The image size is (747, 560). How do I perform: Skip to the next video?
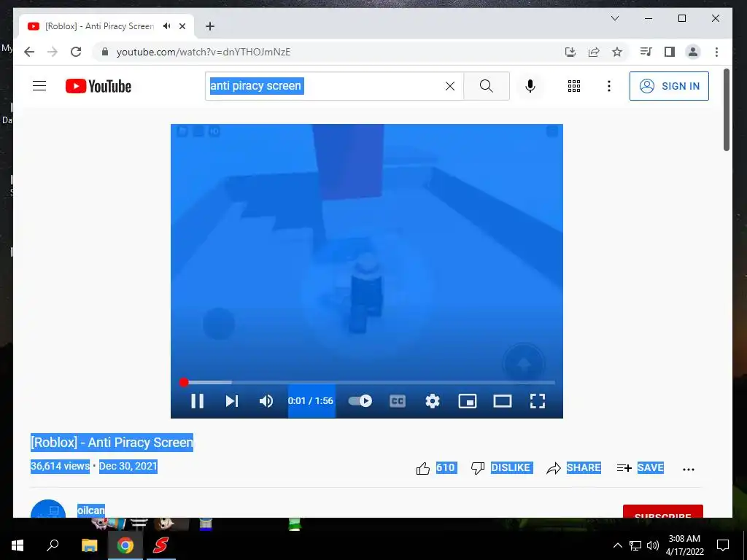[x=232, y=401]
